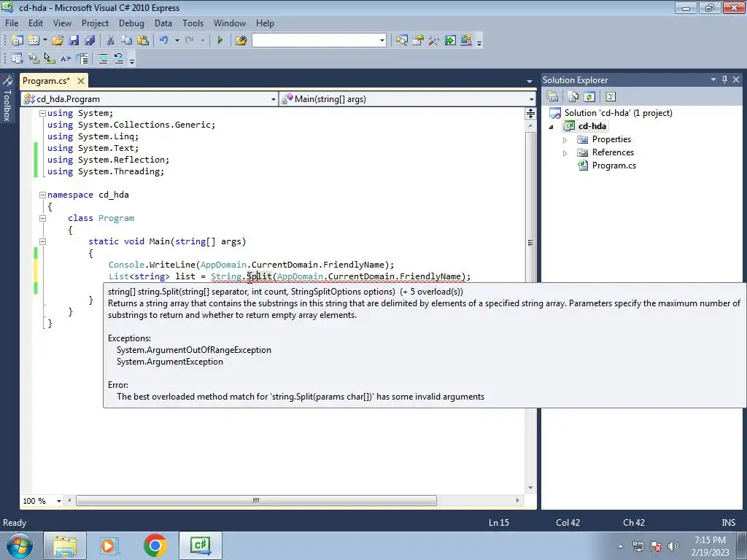Collapse the namespace cd_hda outlining region

[x=42, y=195]
